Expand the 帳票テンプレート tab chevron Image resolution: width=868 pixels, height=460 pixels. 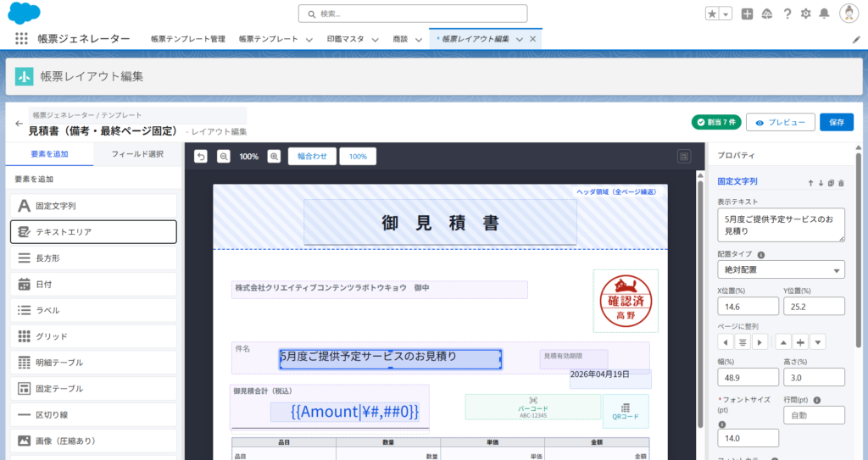(x=309, y=39)
